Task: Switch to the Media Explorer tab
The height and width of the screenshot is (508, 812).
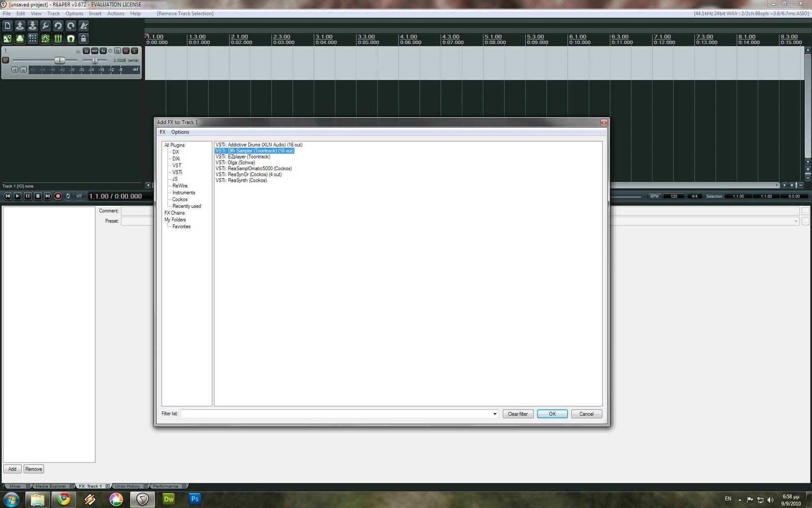Action: coord(51,486)
